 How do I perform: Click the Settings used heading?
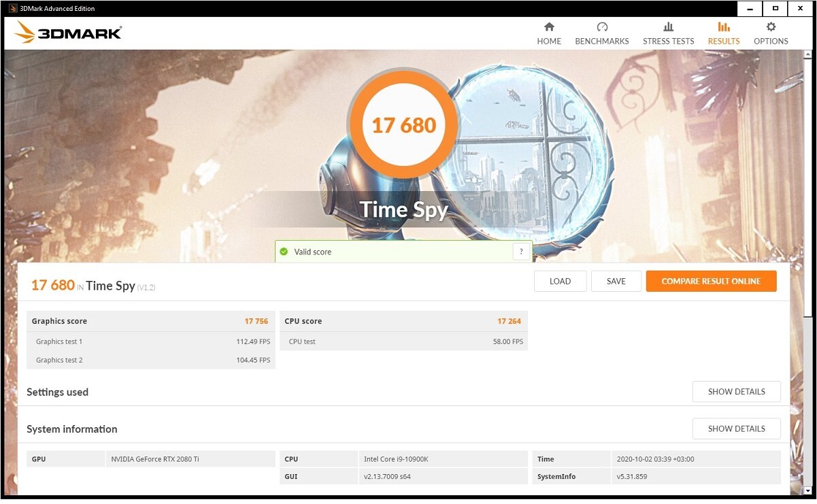click(58, 392)
